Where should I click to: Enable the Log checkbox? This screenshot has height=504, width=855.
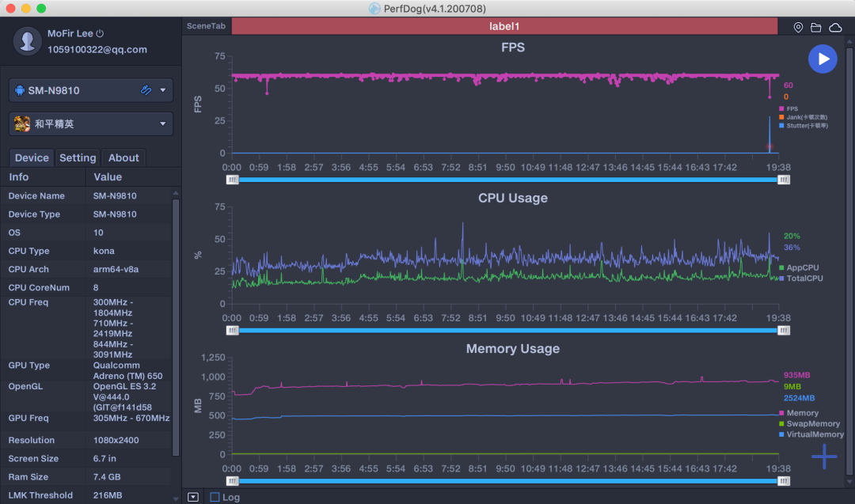pyautogui.click(x=215, y=497)
